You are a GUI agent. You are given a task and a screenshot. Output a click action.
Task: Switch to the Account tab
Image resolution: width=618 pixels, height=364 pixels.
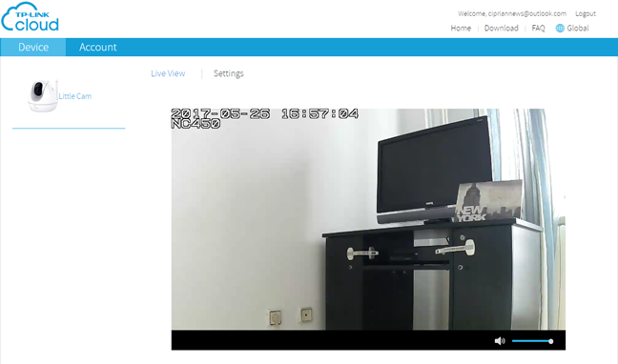point(97,48)
